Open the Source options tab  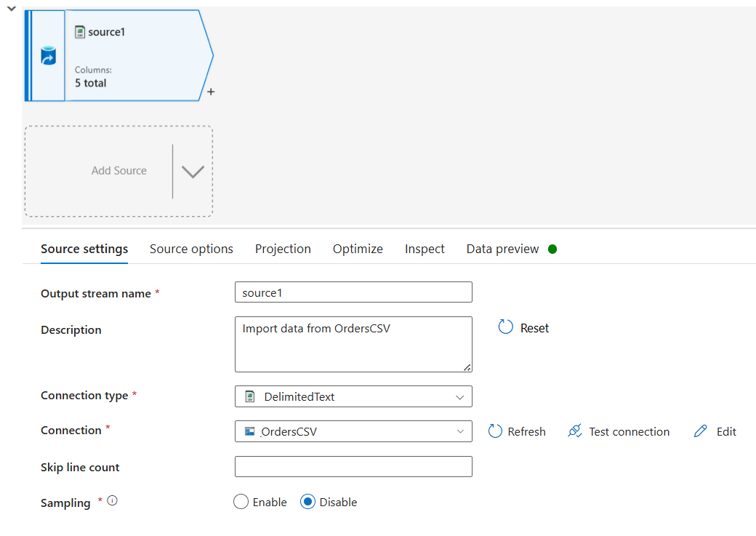pos(191,249)
